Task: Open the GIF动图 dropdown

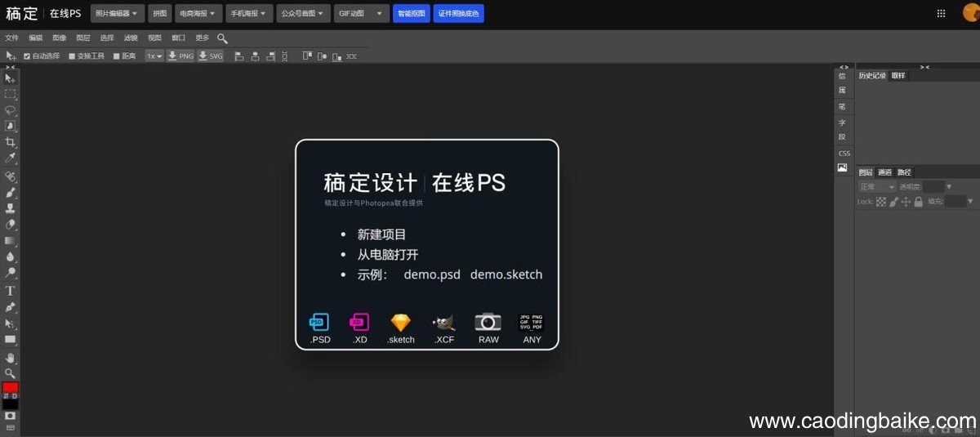Action: tap(362, 14)
